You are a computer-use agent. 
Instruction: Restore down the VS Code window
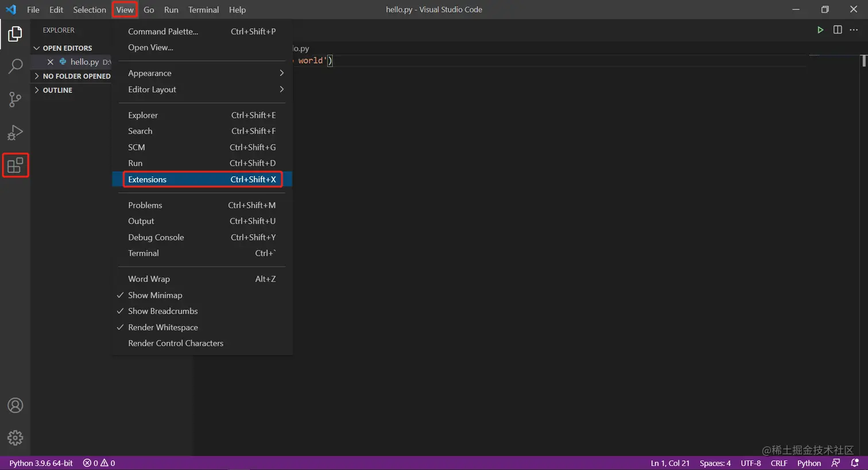(x=825, y=9)
